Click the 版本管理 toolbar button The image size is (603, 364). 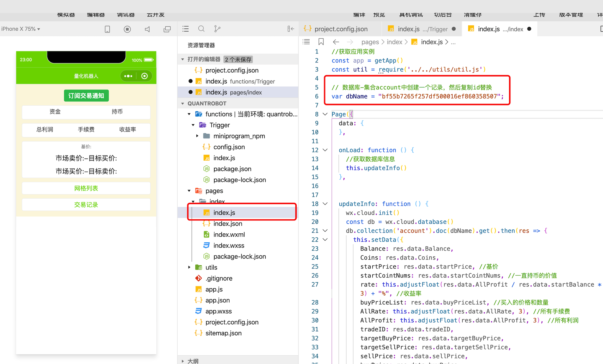coord(571,15)
